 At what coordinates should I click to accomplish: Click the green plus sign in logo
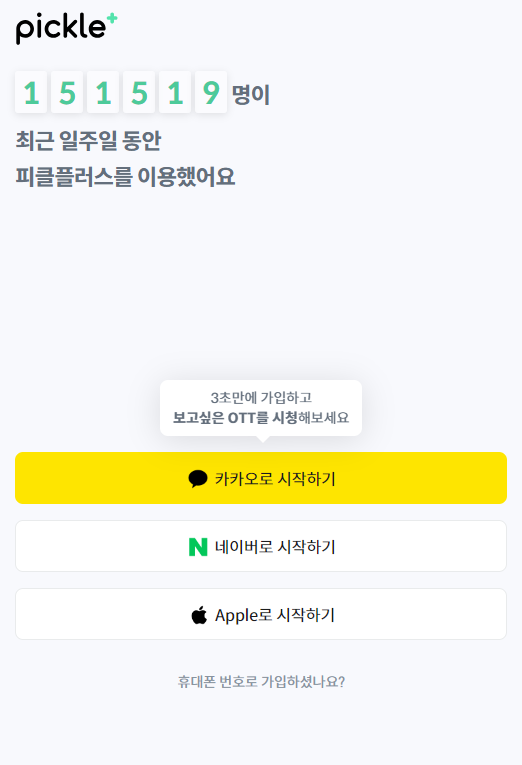click(x=112, y=19)
